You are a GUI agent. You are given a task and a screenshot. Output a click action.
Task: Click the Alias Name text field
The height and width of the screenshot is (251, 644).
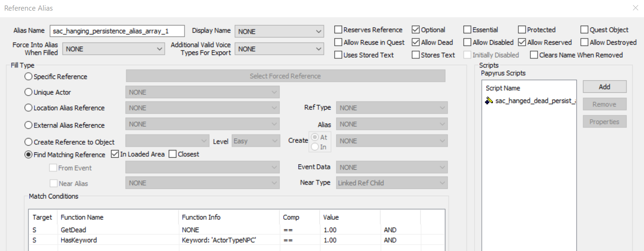117,31
